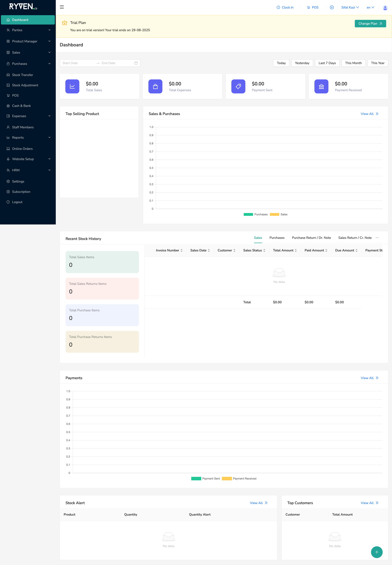
Task: Click the Yesterday filter button
Action: (x=302, y=63)
